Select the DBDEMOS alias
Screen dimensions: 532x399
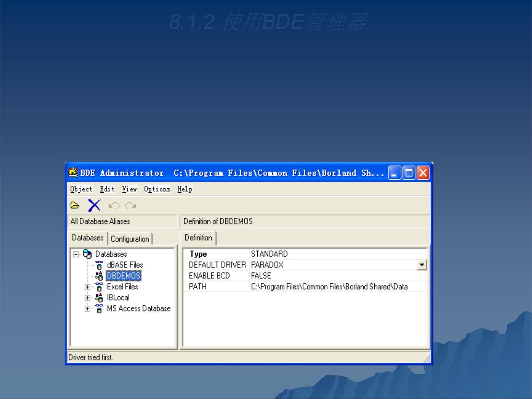click(123, 276)
